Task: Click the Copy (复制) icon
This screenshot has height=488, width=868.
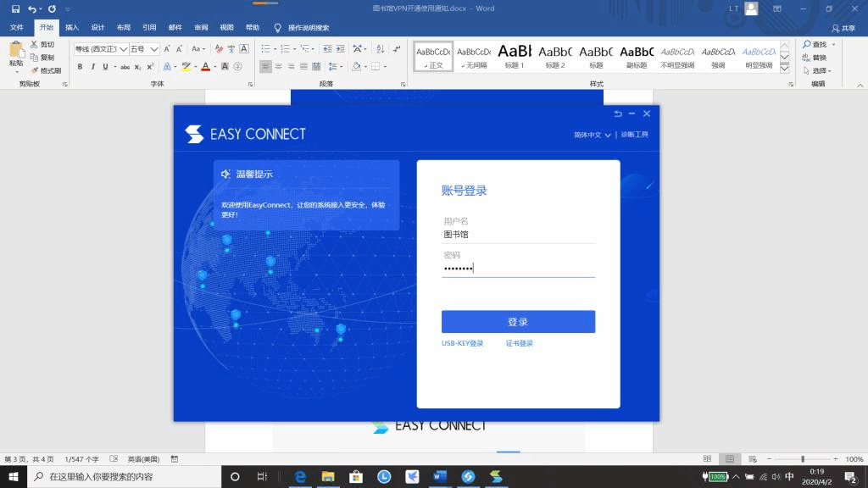Action: coord(34,58)
